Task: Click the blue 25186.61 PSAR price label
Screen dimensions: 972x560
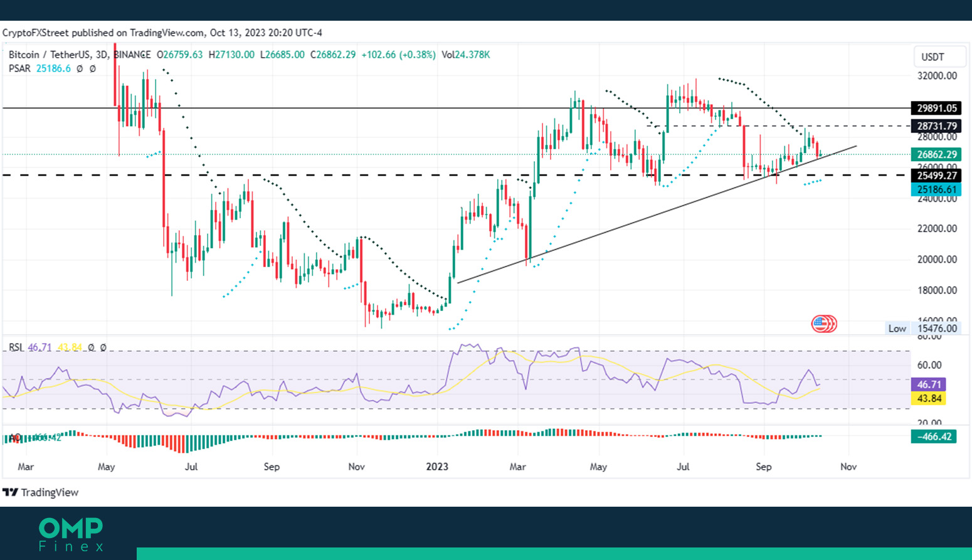Action: click(x=936, y=189)
